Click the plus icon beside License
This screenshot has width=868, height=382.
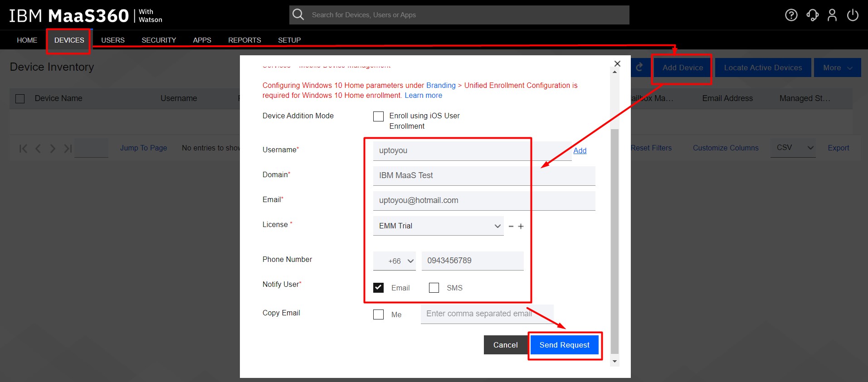[521, 227]
